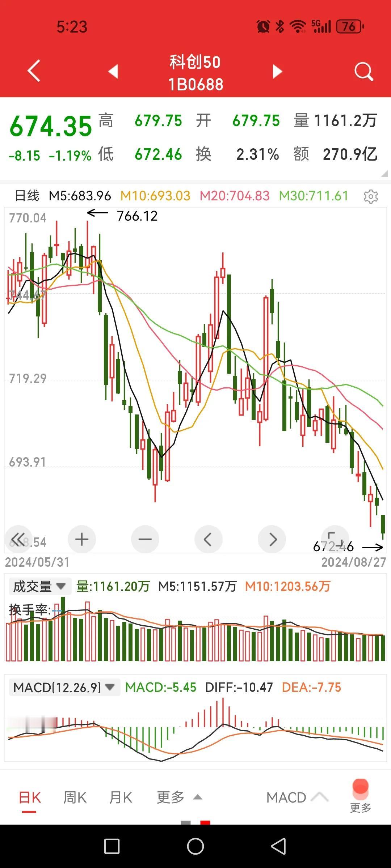The height and width of the screenshot is (868, 391).
Task: Move the chart left with the left chevron
Action: point(209,539)
